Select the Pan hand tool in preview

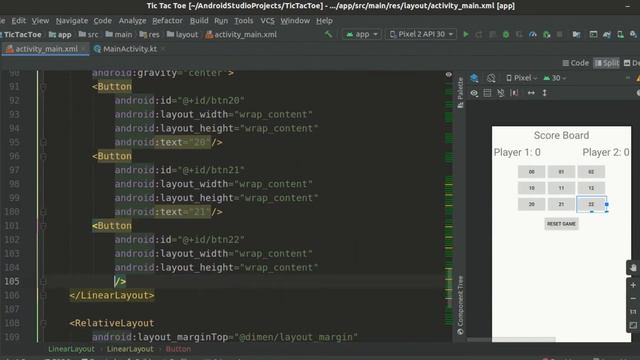[633, 268]
